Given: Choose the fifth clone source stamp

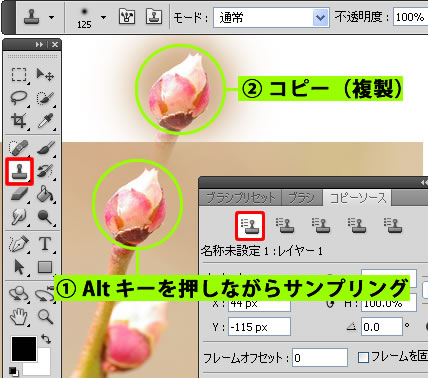Looking at the screenshot, I should pyautogui.click(x=393, y=226).
